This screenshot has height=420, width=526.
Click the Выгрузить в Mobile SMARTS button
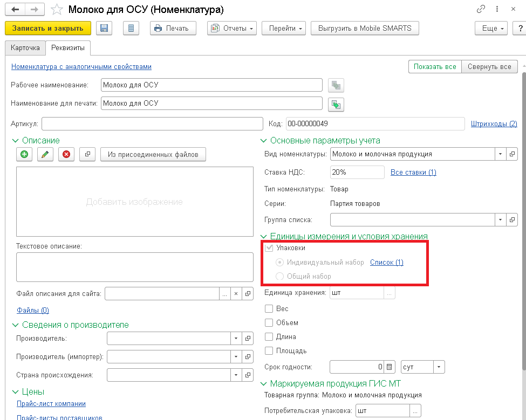[x=365, y=28]
